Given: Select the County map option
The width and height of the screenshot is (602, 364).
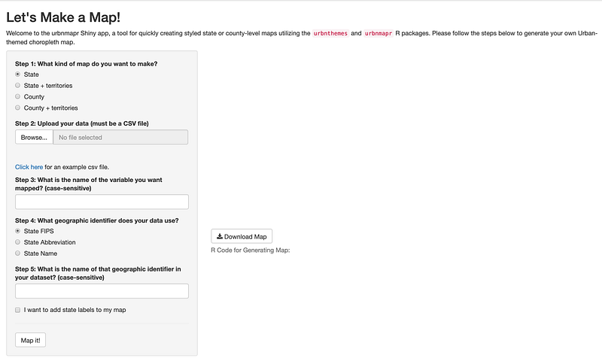Looking at the screenshot, I should click(x=17, y=96).
